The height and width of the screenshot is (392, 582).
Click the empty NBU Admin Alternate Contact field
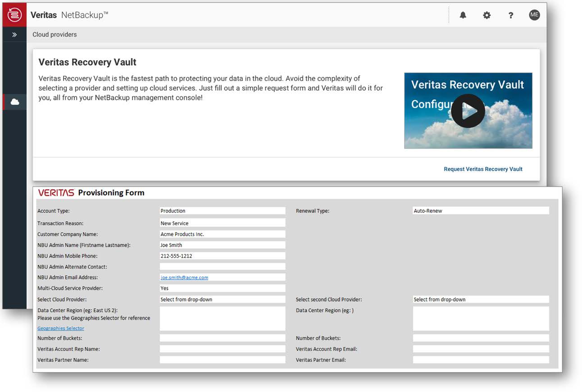[x=223, y=267]
